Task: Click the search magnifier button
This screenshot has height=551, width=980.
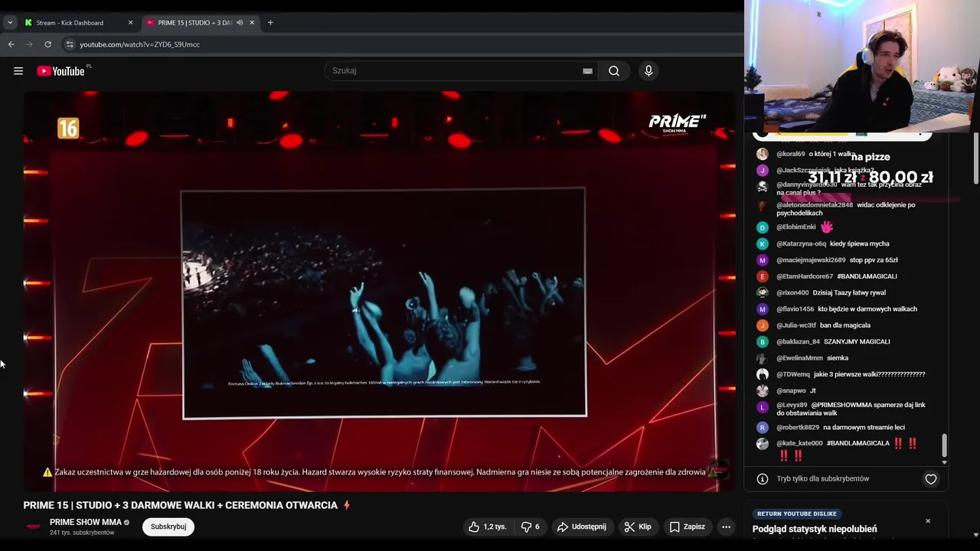Action: pyautogui.click(x=614, y=71)
